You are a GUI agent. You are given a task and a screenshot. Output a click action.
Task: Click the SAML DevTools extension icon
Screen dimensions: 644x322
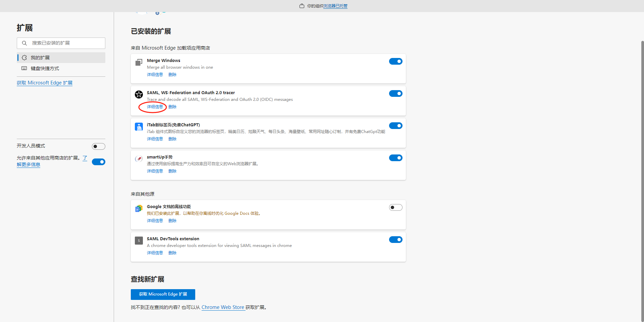coord(139,241)
